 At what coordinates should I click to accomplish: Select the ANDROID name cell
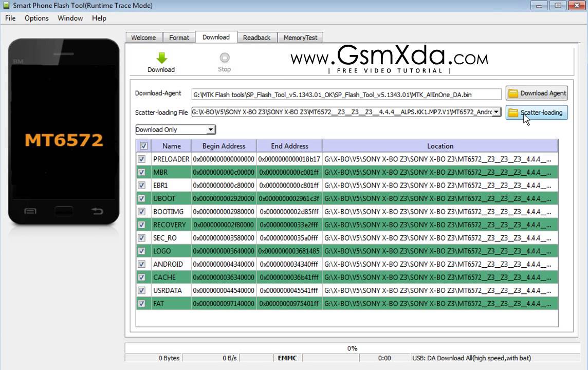(x=171, y=264)
